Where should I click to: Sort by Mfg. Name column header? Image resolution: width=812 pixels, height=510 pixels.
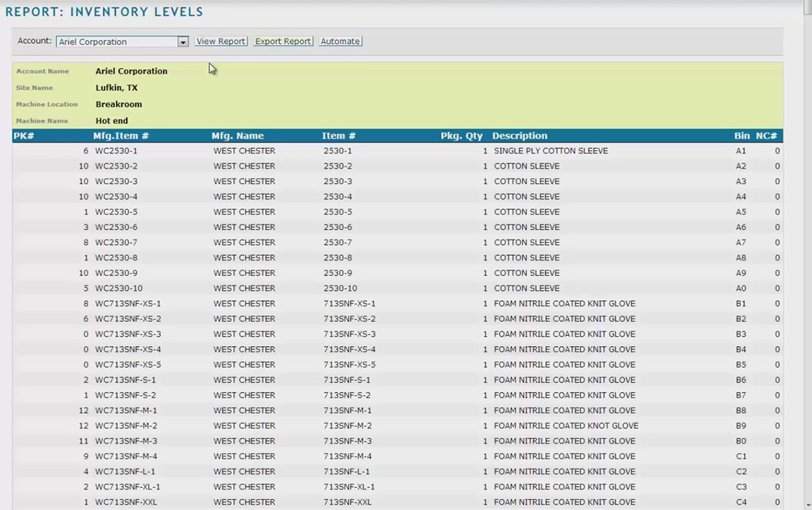pos(238,136)
